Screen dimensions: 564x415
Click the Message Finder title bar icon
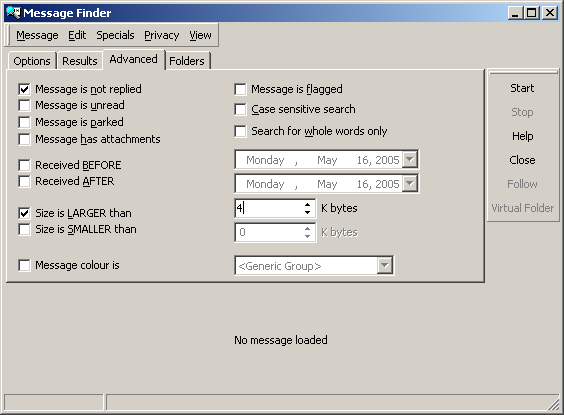coord(13,13)
